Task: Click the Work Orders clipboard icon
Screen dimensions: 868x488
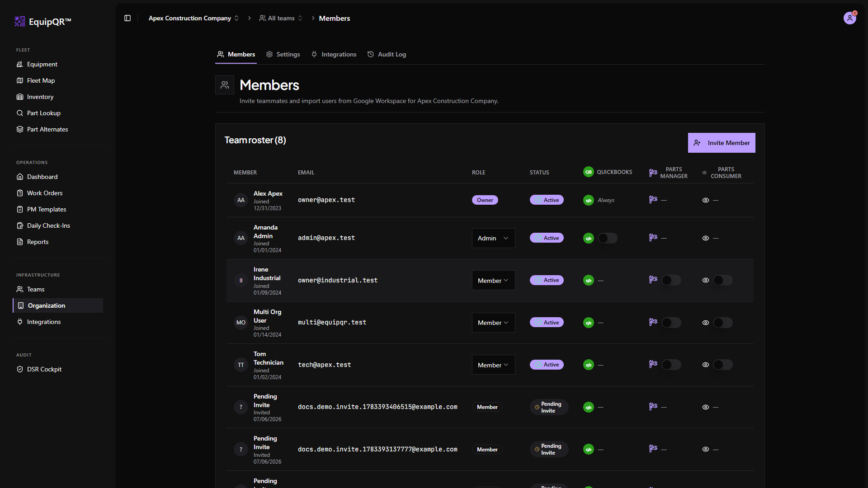Action: (20, 193)
